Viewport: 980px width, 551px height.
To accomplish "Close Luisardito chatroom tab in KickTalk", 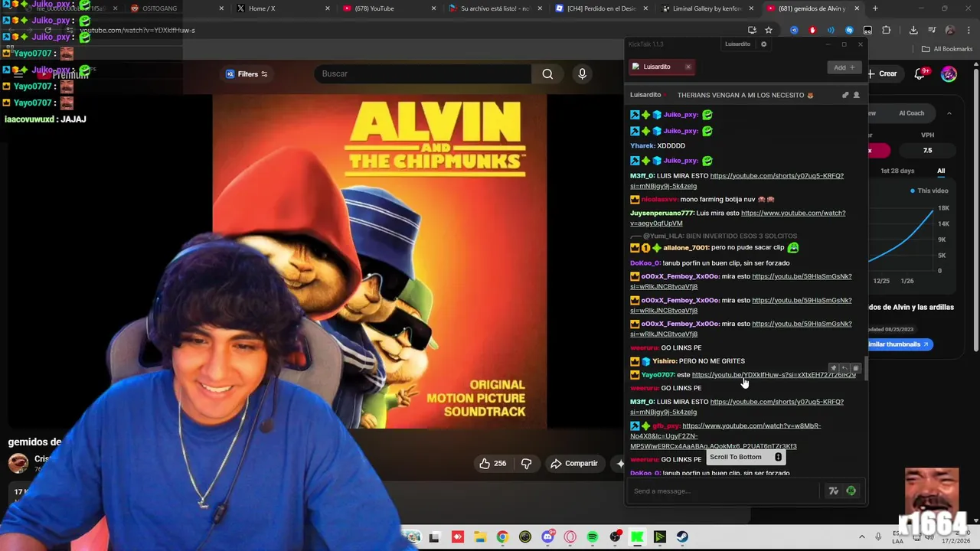I will click(688, 67).
